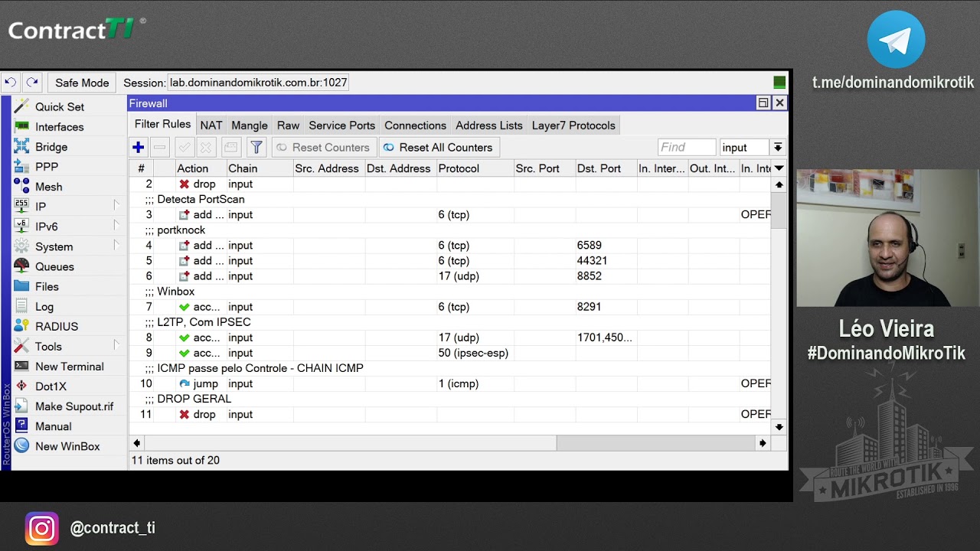The image size is (980, 551).
Task: Open IP menu in sidebar
Action: [41, 207]
